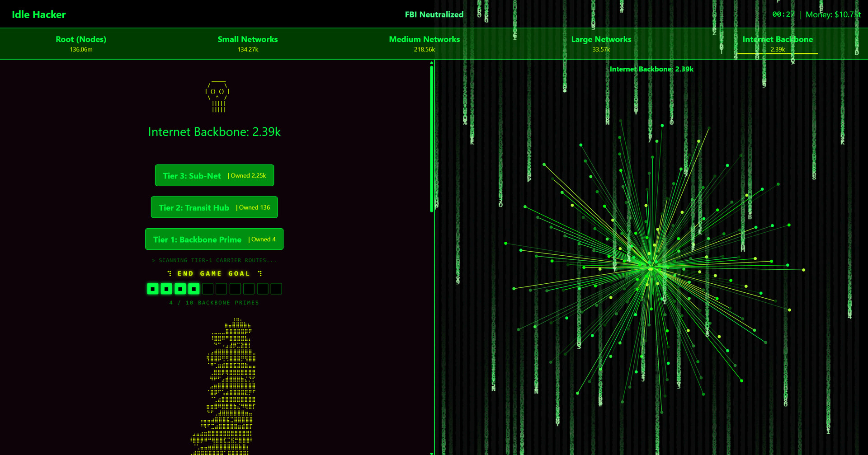
Task: Buy a Tier 1: Backbone Prime
Action: coord(214,239)
